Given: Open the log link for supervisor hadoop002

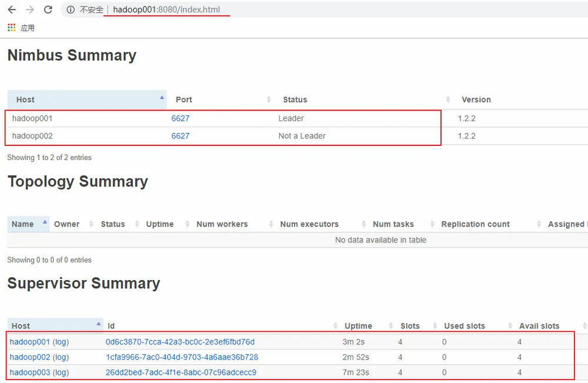Looking at the screenshot, I should pyautogui.click(x=61, y=357).
